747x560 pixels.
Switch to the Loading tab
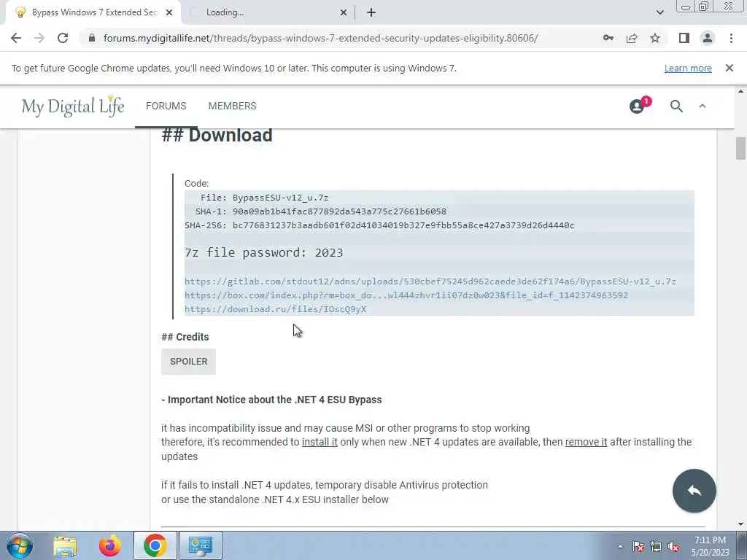point(267,12)
